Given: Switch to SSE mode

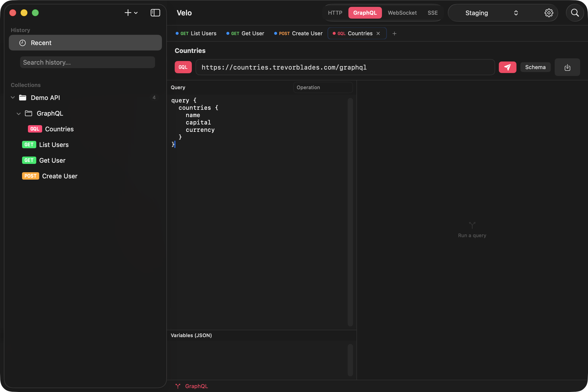Looking at the screenshot, I should point(432,13).
